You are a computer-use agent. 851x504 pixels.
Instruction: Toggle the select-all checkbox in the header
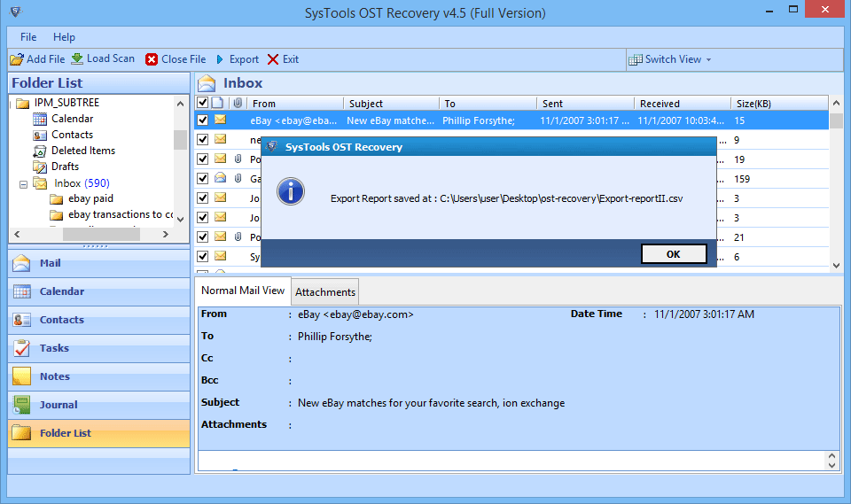click(x=202, y=103)
